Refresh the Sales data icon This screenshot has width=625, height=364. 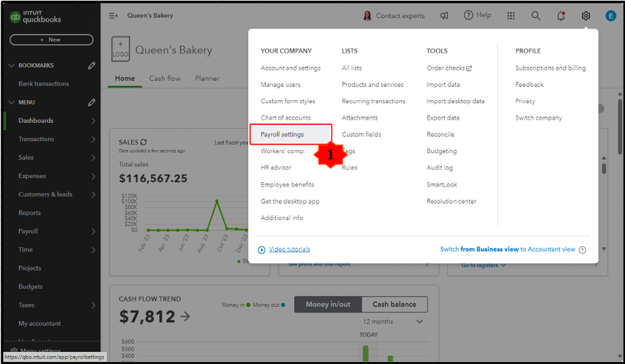(x=143, y=142)
